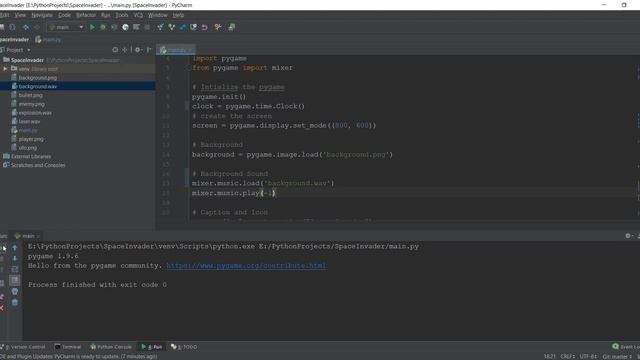Start debugging with the bug icon
The width and height of the screenshot is (640, 360).
pos(103,27)
